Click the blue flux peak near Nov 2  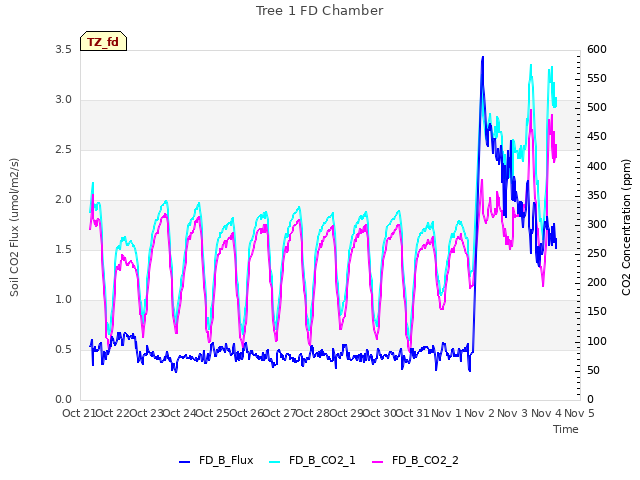483,58
